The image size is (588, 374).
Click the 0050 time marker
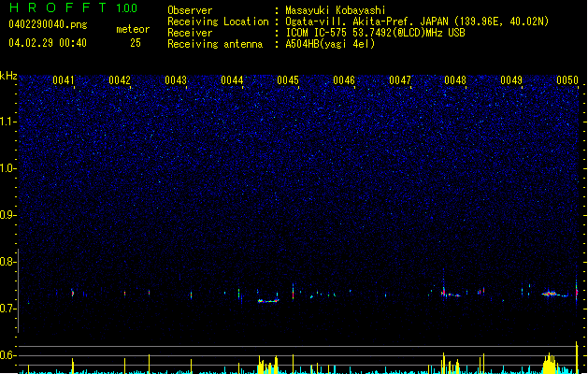tap(567, 80)
